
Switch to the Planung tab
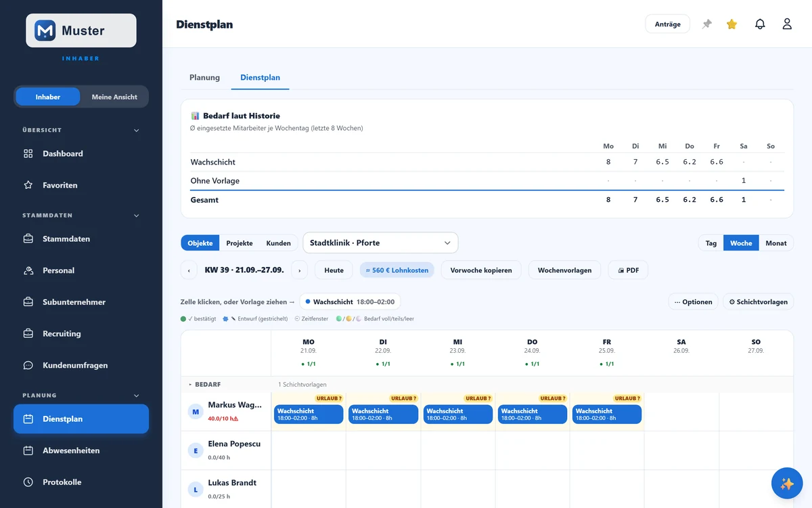point(204,77)
